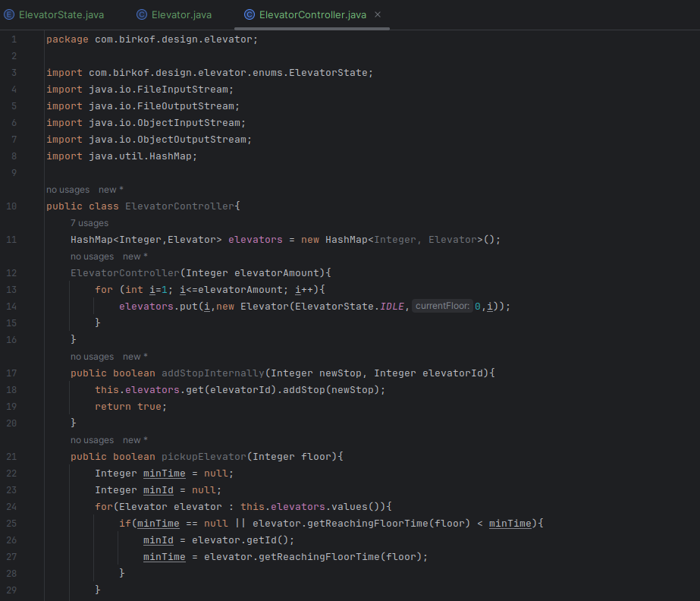This screenshot has height=601, width=700.
Task: Click line number 21 in the gutter
Action: [11, 457]
